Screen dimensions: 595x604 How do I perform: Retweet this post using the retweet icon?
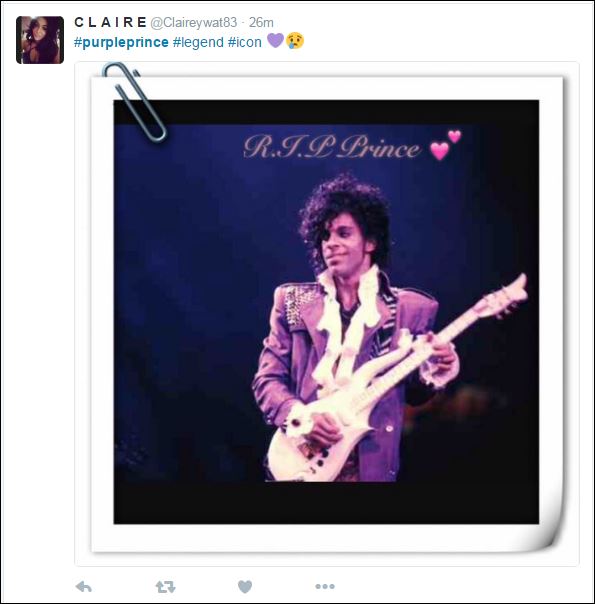pyautogui.click(x=166, y=587)
